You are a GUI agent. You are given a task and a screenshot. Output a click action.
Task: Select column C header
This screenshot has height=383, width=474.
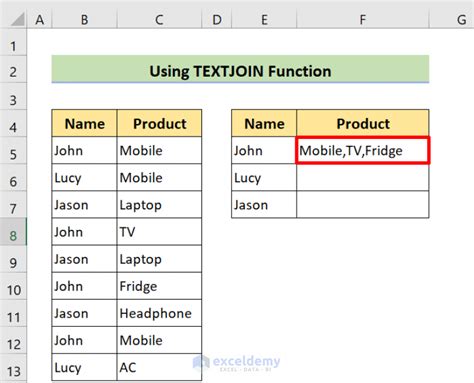pos(159,20)
